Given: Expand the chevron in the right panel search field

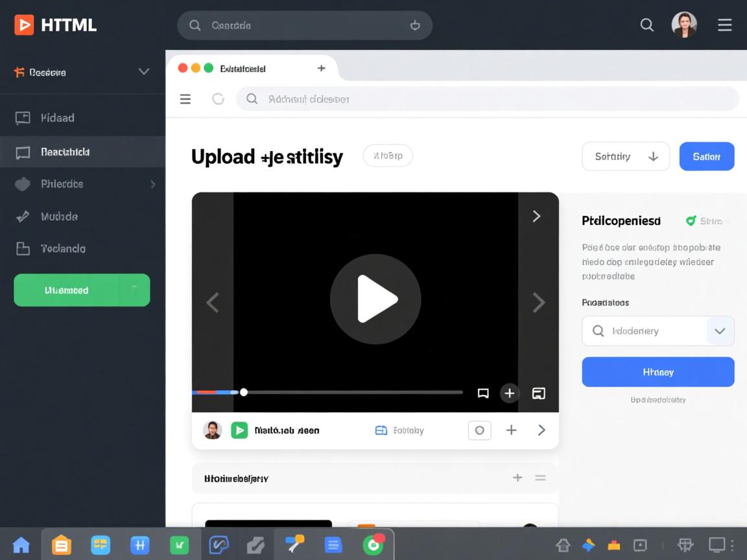Looking at the screenshot, I should pyautogui.click(x=719, y=331).
